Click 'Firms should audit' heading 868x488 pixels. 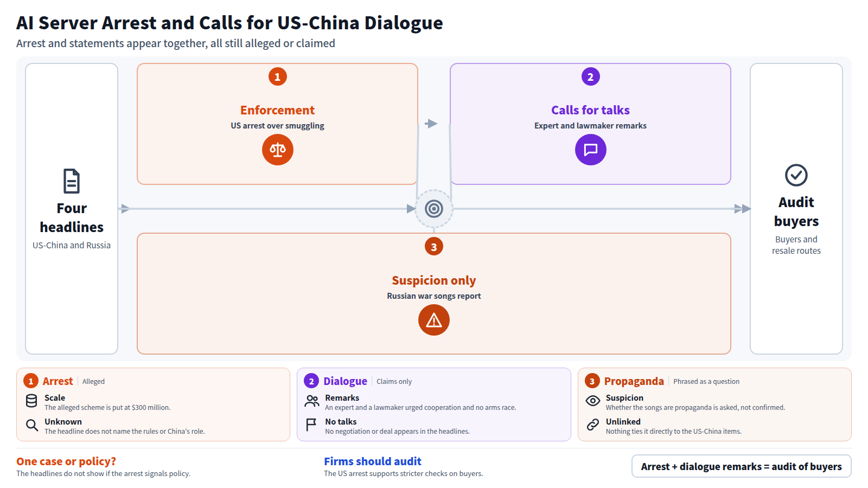[373, 461]
